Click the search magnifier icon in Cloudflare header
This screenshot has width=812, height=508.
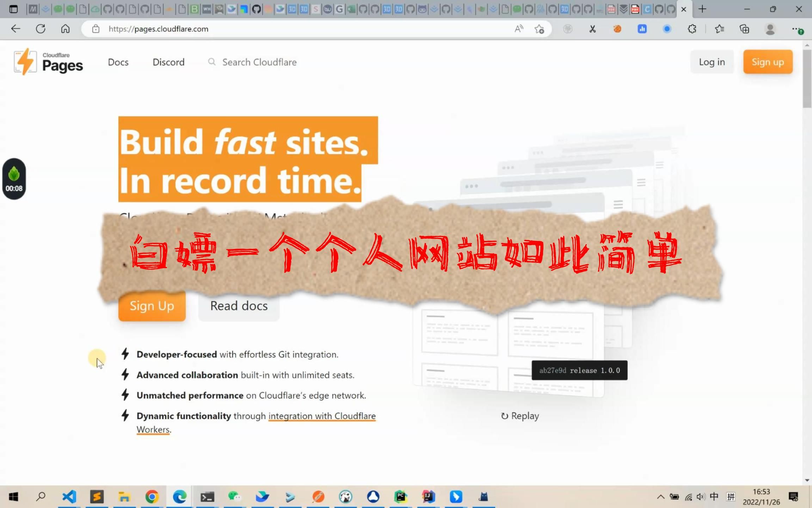[211, 62]
